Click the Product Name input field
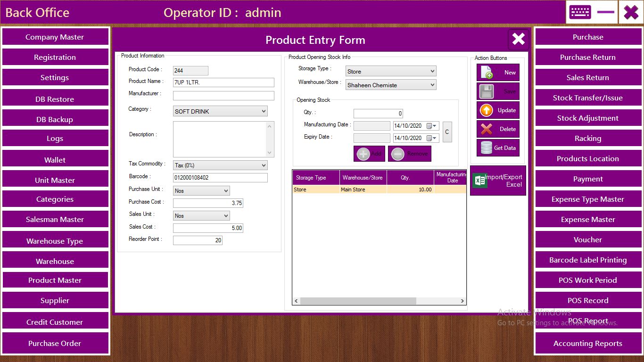Viewport: 644px width, 362px height. point(223,82)
